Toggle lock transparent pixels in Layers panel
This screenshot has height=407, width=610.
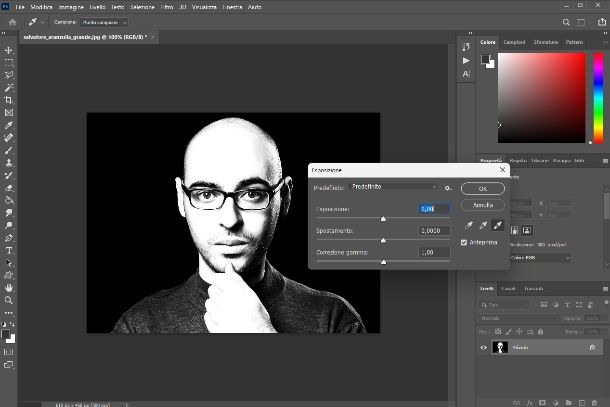[x=498, y=332]
